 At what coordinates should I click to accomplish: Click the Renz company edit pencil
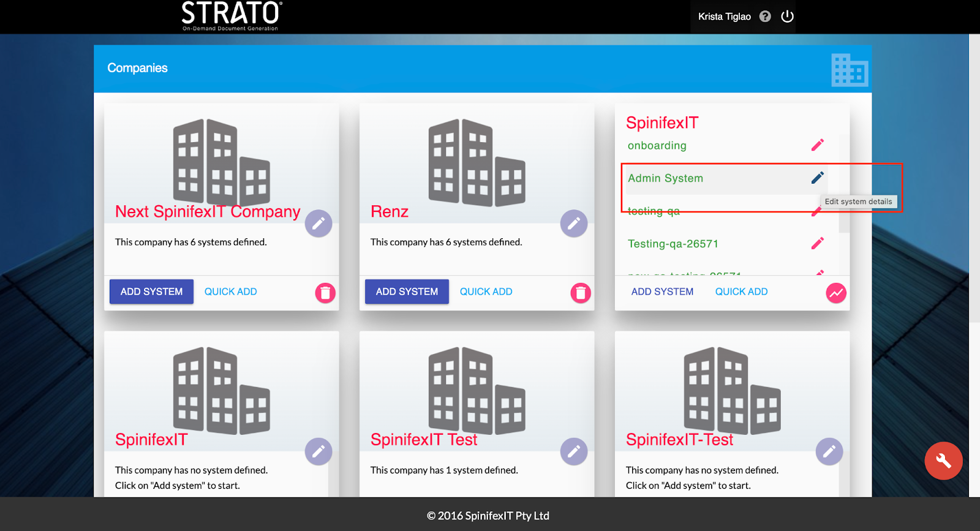tap(574, 224)
